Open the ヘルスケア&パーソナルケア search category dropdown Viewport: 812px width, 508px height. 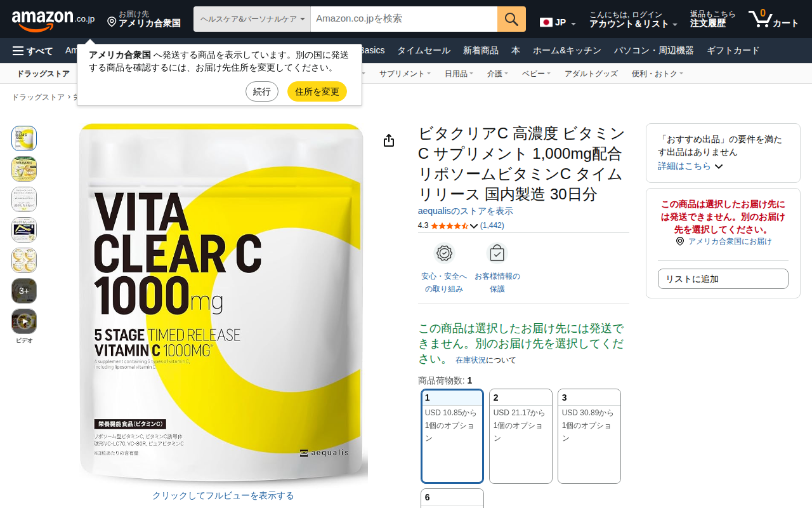tap(252, 19)
